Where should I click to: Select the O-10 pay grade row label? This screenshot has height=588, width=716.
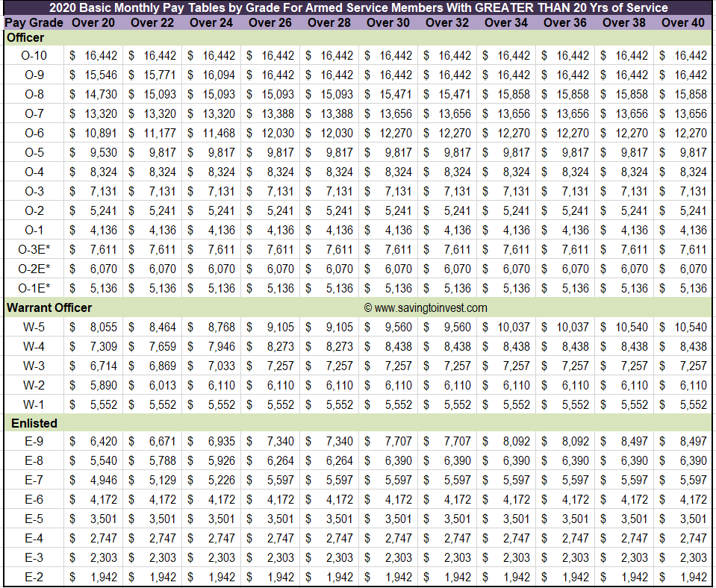34,56
